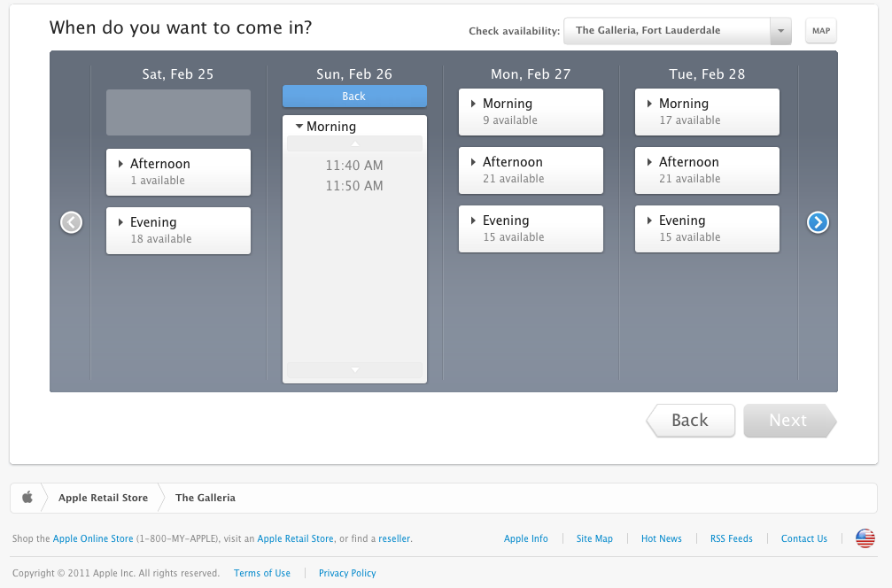Click the Mon, Feb 27 date heading
The width and height of the screenshot is (892, 588).
coord(531,73)
